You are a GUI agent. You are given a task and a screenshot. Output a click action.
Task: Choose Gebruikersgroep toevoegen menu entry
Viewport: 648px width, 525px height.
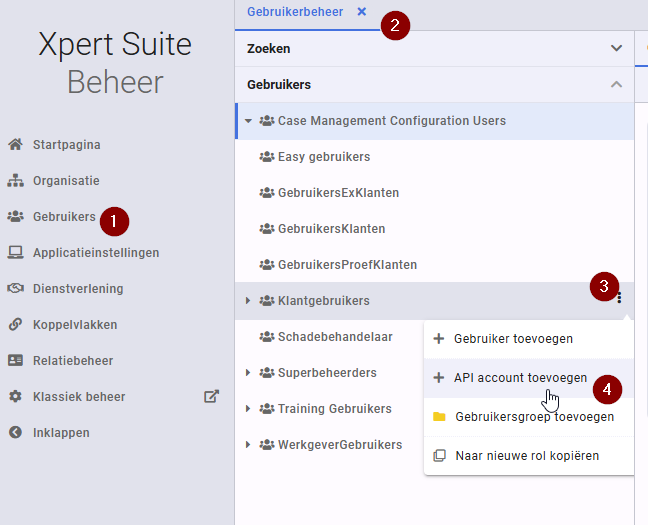(529, 417)
